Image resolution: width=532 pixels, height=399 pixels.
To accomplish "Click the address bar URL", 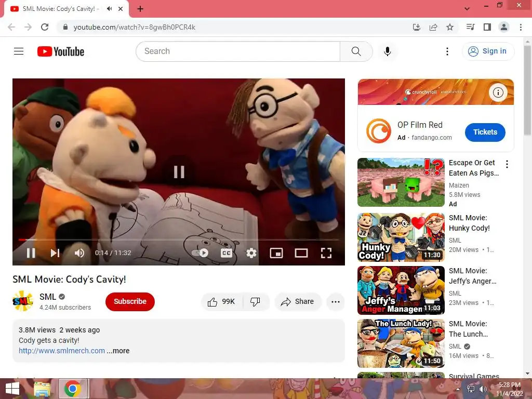I will [x=135, y=27].
